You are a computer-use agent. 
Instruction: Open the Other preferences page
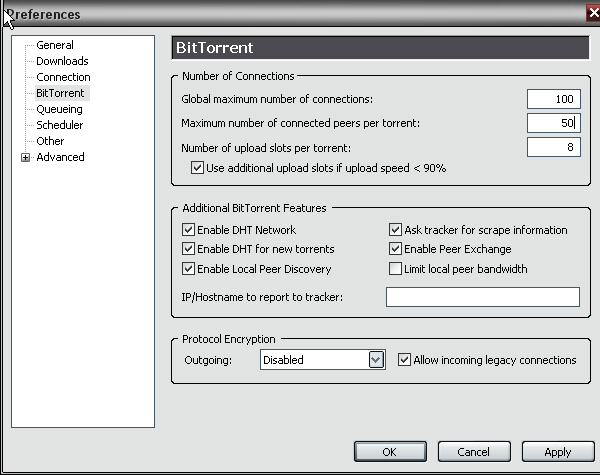tap(50, 141)
